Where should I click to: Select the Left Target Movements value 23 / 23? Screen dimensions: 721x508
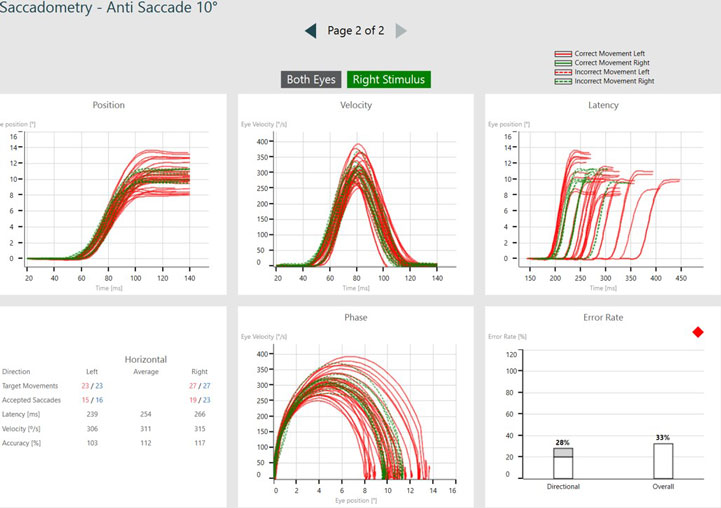point(92,384)
